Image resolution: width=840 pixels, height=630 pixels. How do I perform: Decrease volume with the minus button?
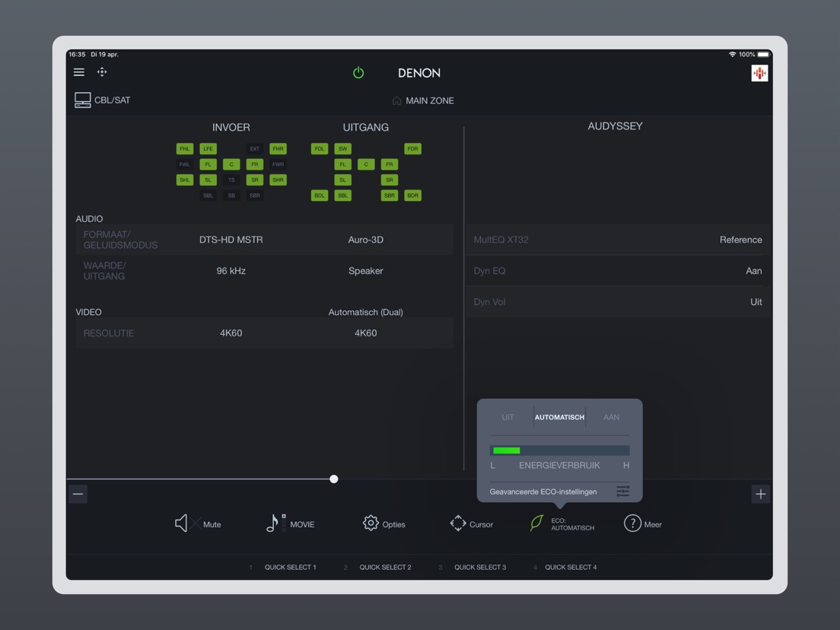pos(78,494)
